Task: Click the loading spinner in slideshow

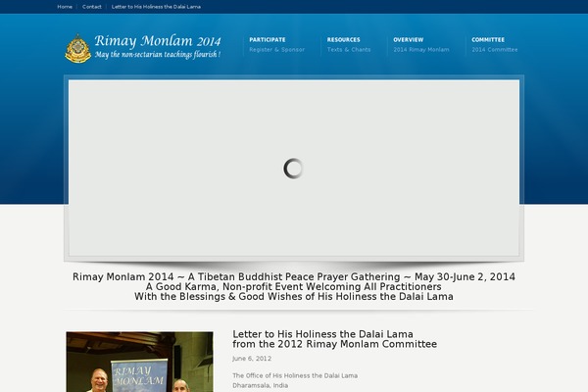Action: point(294,169)
